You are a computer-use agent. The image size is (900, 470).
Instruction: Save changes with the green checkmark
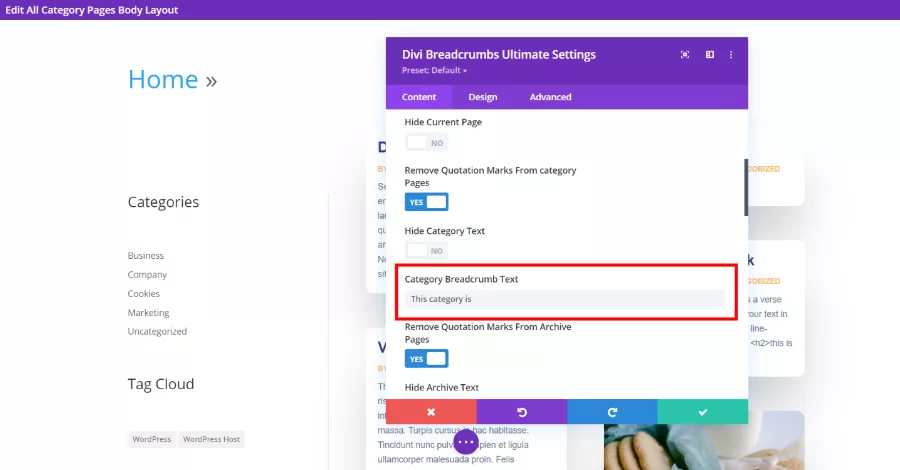click(703, 411)
